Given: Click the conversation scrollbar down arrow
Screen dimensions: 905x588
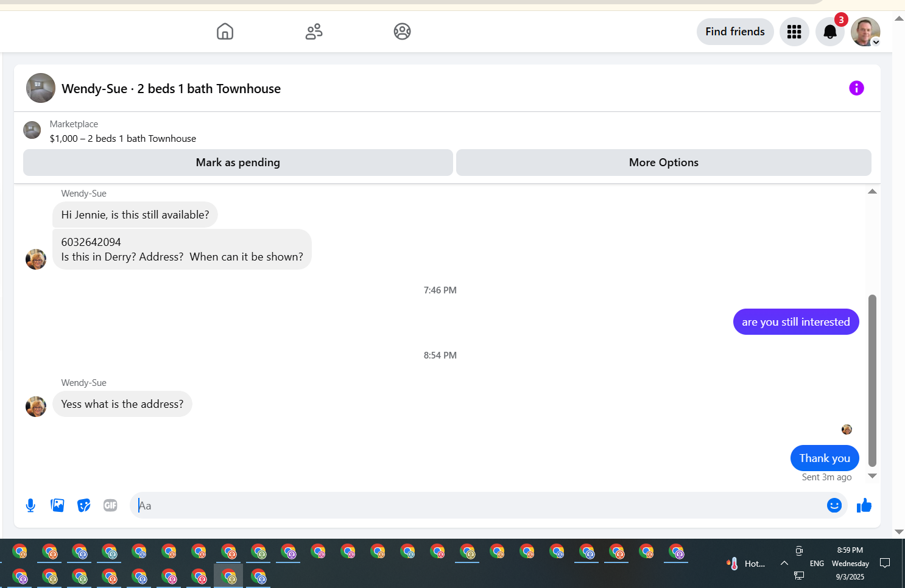Looking at the screenshot, I should (x=872, y=476).
